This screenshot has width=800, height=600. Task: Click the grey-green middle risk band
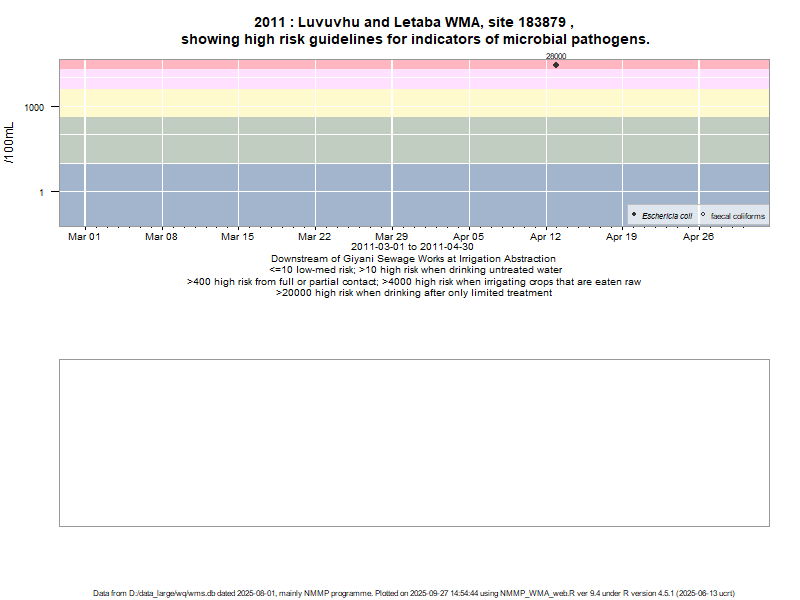click(300, 140)
